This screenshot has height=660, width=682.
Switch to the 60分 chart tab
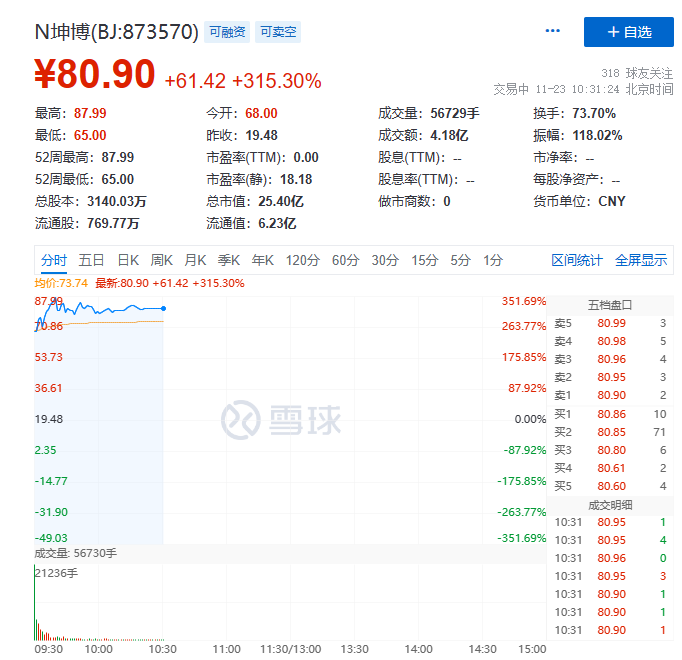point(346,260)
